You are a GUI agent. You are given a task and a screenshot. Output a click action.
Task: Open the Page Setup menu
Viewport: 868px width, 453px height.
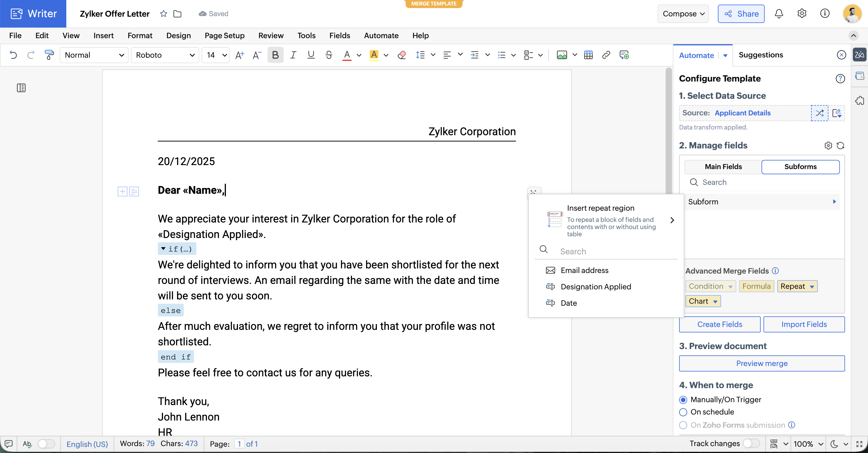coord(224,35)
